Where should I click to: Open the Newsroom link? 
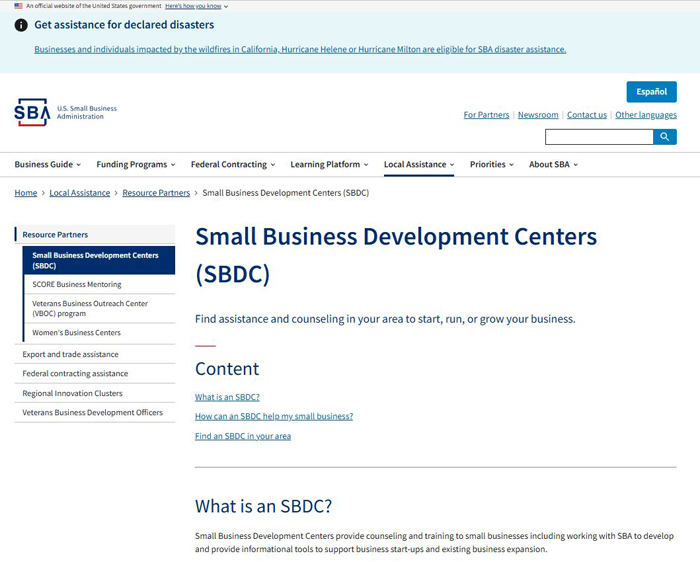[538, 115]
